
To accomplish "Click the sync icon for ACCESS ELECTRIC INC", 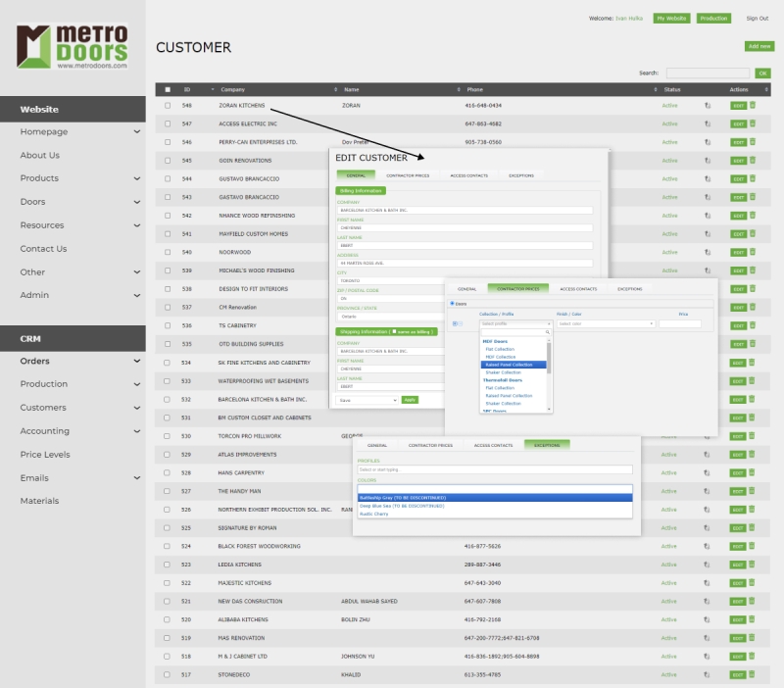I will (x=708, y=124).
